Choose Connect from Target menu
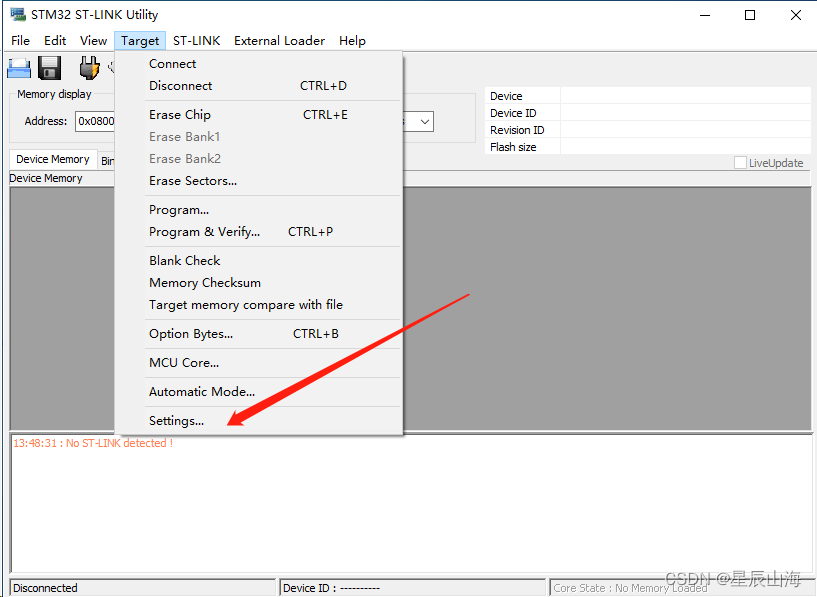817x597 pixels. point(259,64)
